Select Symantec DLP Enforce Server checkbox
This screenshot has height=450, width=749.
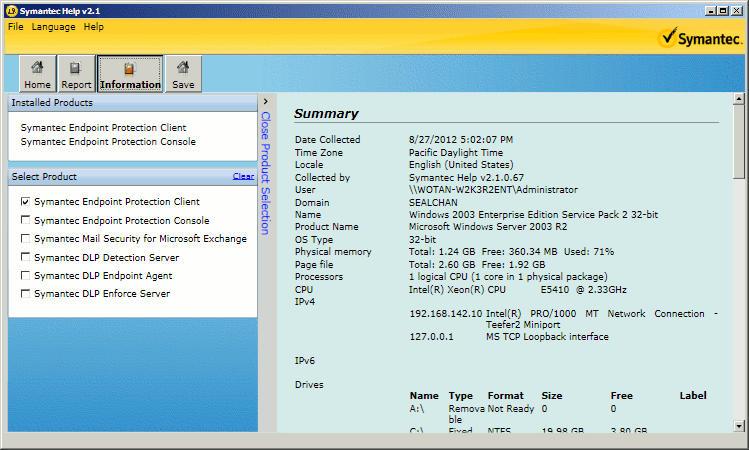coord(25,293)
